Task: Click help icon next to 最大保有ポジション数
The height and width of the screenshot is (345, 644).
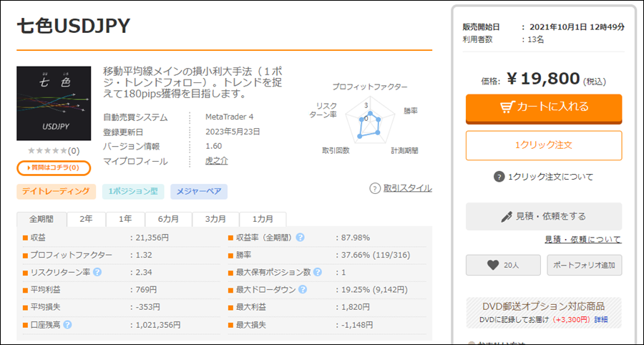Action: 318,272
